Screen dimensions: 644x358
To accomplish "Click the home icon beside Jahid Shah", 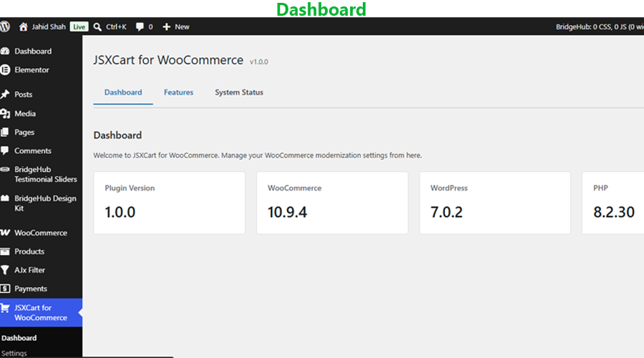I will pos(24,26).
